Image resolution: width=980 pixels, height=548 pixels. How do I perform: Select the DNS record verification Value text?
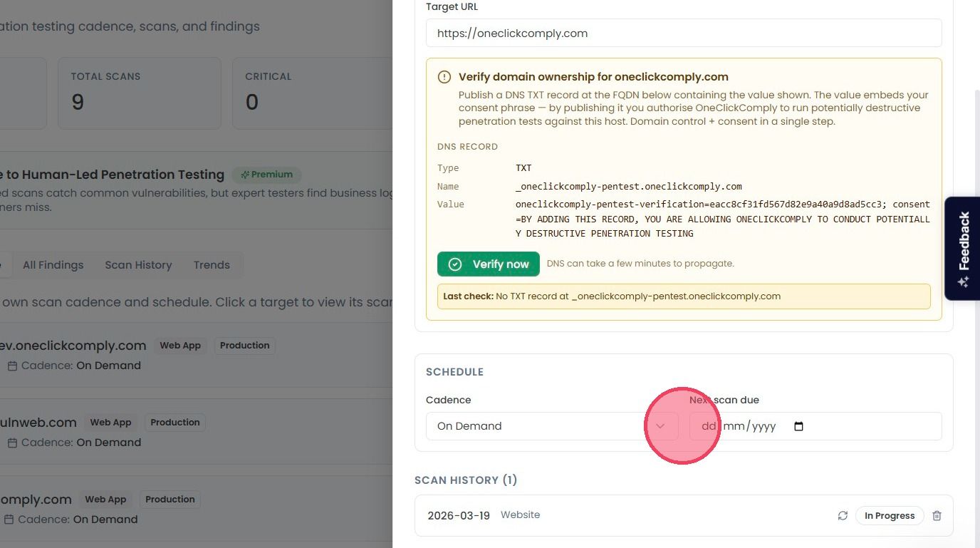[x=723, y=219]
